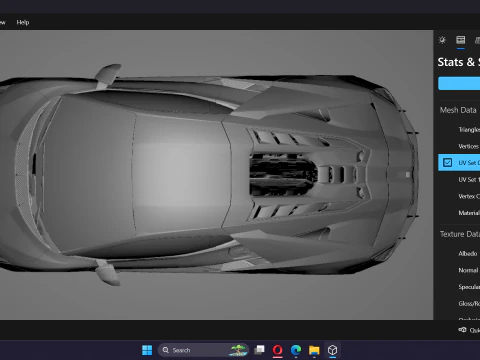
Task: Select the Albedo row under Texture Data
Action: [459, 254]
